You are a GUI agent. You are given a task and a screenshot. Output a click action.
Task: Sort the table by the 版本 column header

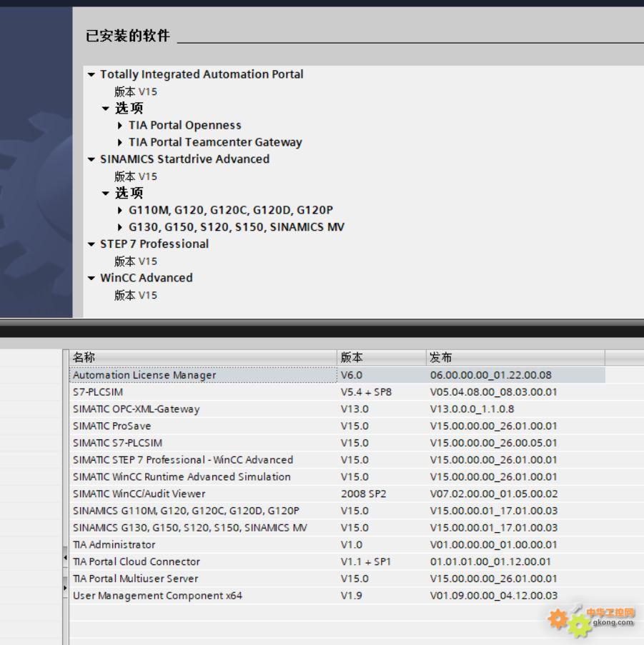click(x=382, y=357)
